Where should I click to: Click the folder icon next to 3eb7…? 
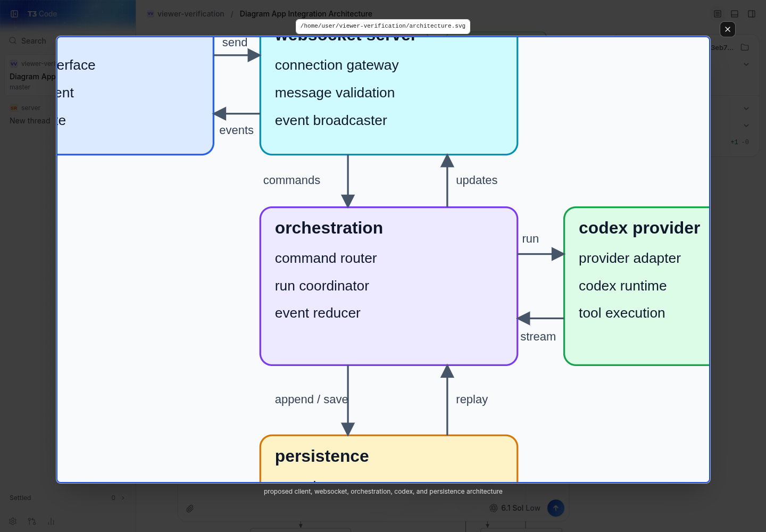(x=745, y=47)
